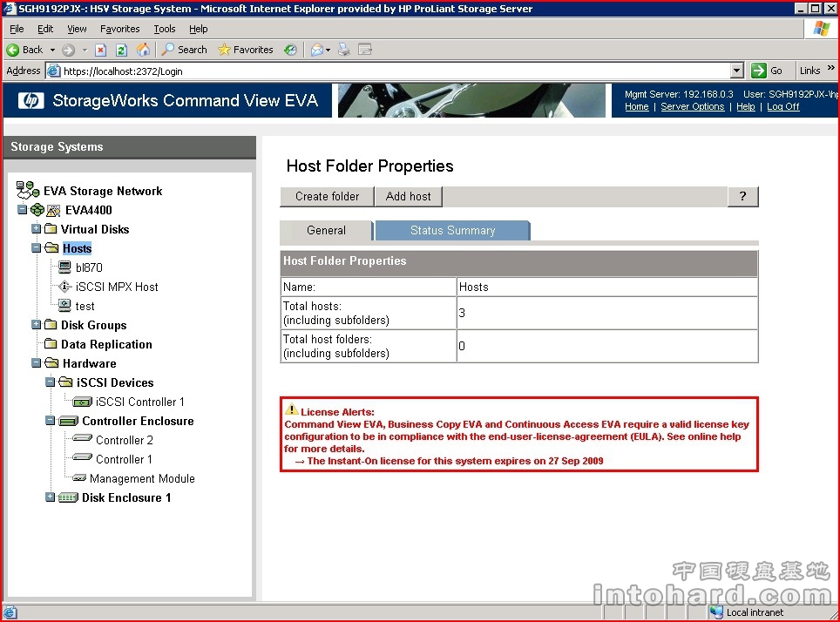840x622 pixels.
Task: Expand the Links toolbar chevron
Action: (831, 68)
